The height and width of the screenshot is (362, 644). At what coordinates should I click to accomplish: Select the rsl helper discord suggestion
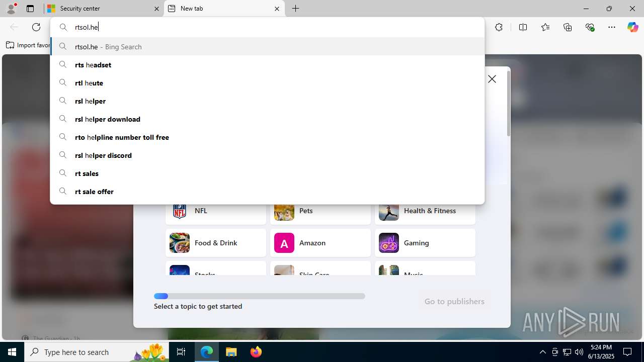tap(267, 155)
